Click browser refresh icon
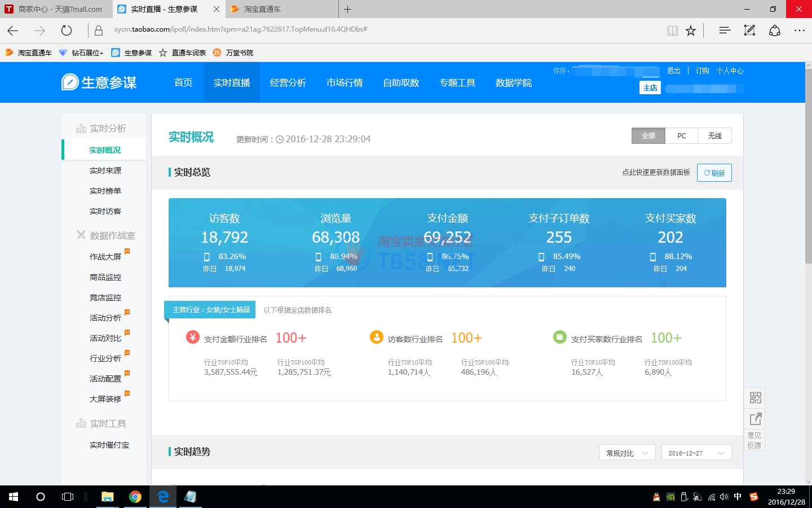Image resolution: width=812 pixels, height=508 pixels. (x=67, y=30)
